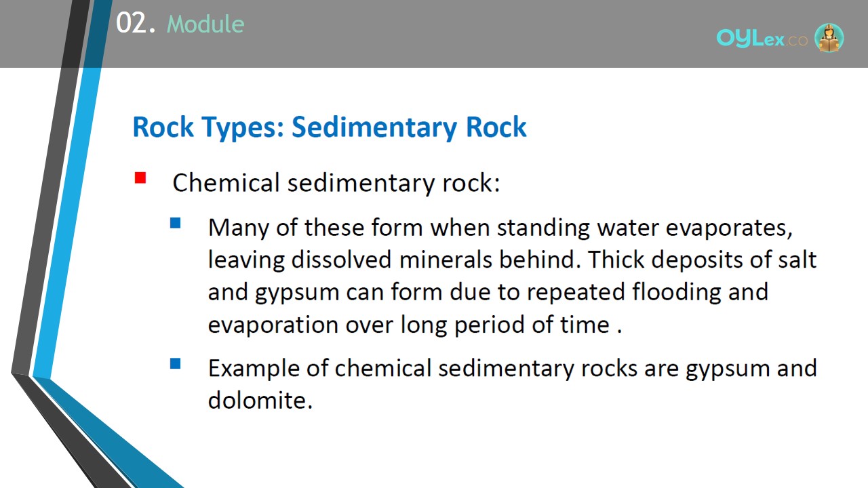
Task: Click the red square bullet marker
Action: tap(140, 178)
